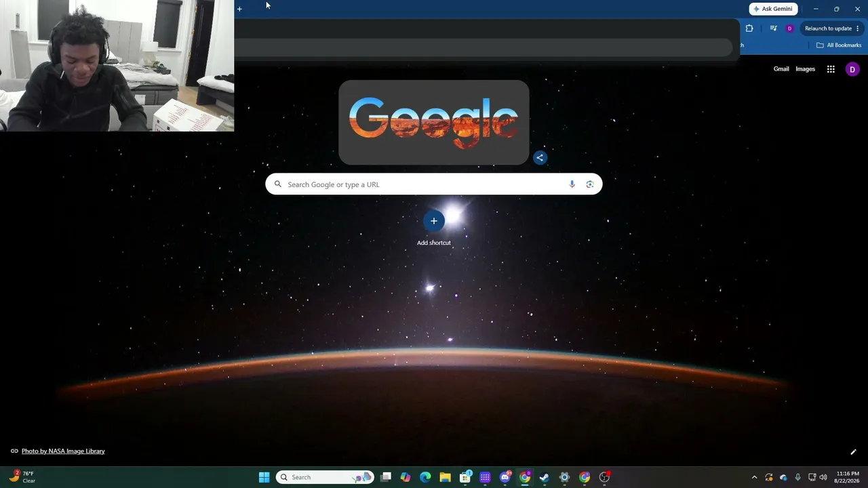Open OBS Studio from the taskbar
This screenshot has height=488, width=868.
tap(604, 477)
